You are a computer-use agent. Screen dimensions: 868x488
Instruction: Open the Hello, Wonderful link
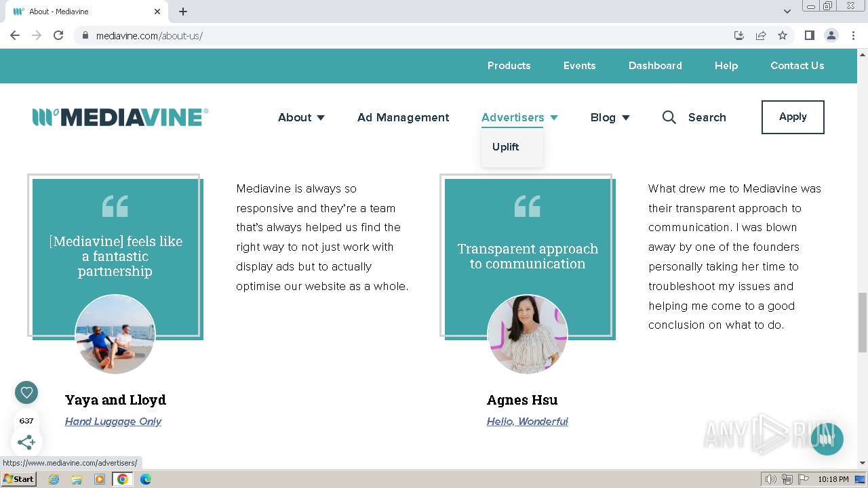(x=527, y=422)
